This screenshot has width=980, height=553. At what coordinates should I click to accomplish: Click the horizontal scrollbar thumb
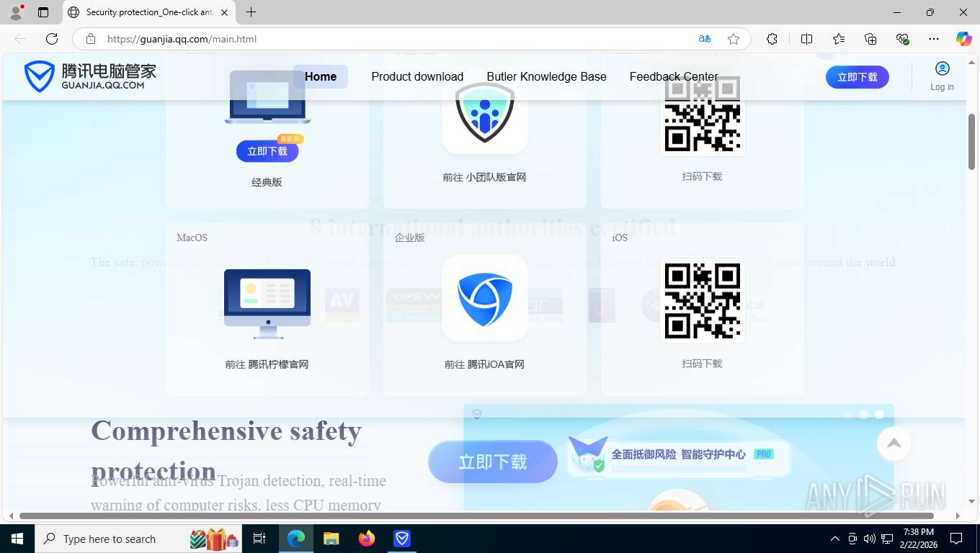pyautogui.click(x=476, y=516)
